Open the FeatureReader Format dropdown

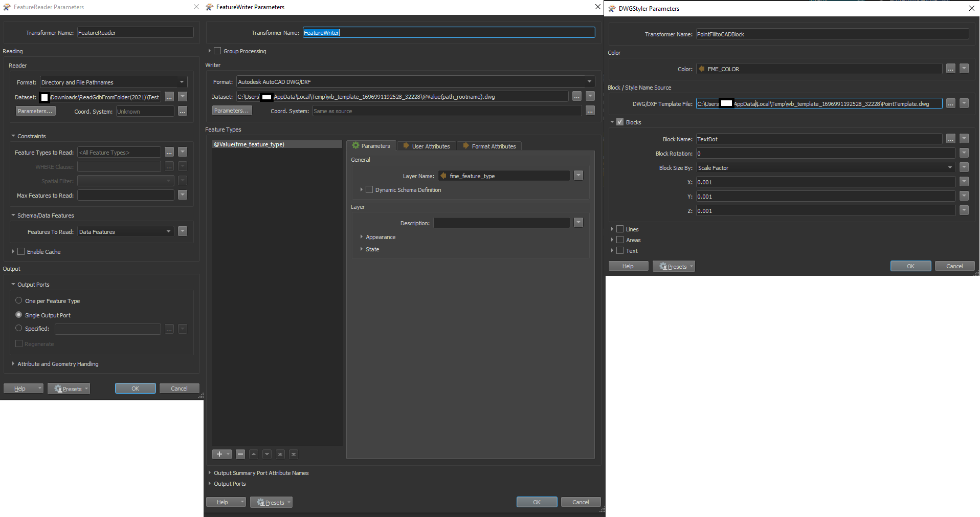(114, 82)
